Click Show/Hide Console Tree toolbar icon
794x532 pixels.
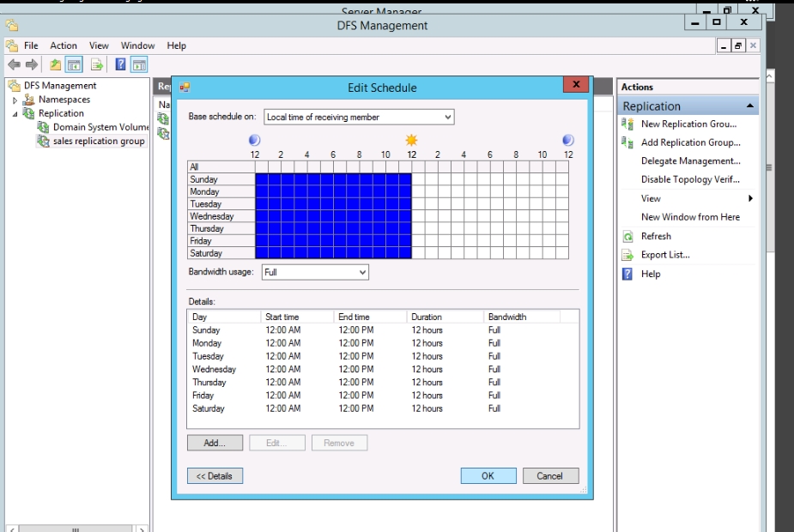[75, 64]
